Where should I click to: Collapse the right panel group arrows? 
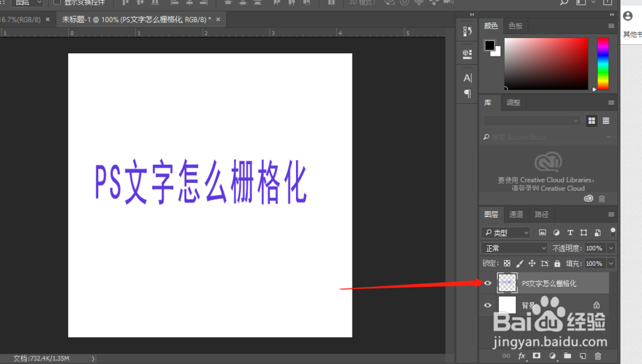pyautogui.click(x=612, y=14)
